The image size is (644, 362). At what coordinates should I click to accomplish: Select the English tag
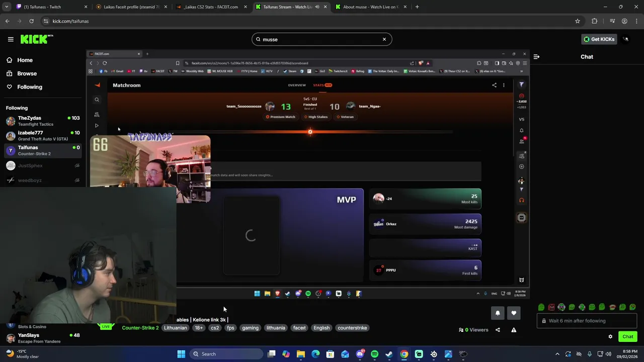click(x=321, y=328)
